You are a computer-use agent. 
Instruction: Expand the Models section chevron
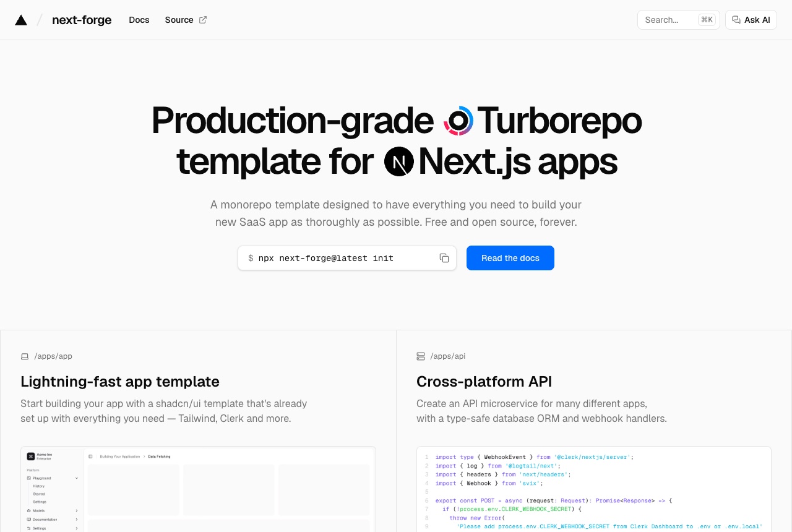pos(77,511)
